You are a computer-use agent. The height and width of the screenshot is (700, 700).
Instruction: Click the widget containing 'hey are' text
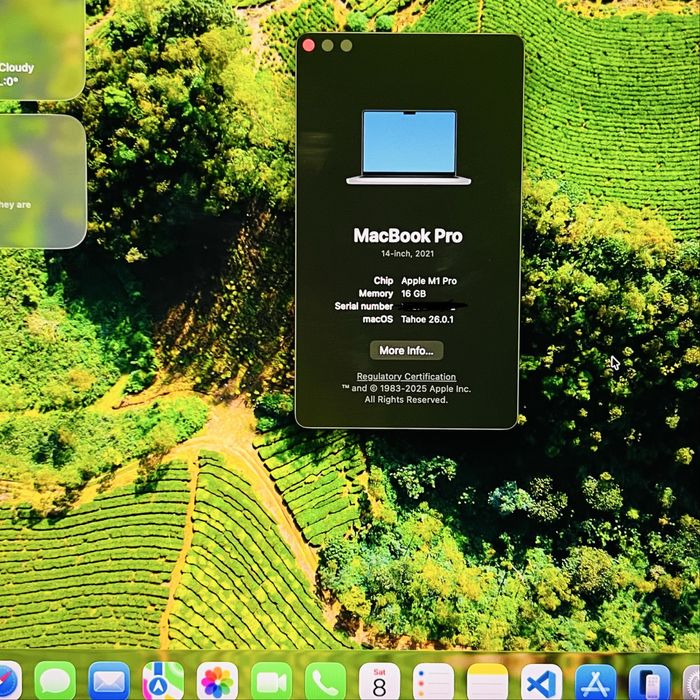tap(42, 181)
